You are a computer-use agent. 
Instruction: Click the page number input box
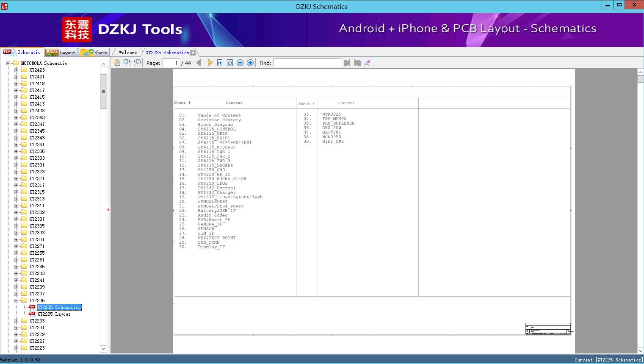point(171,63)
